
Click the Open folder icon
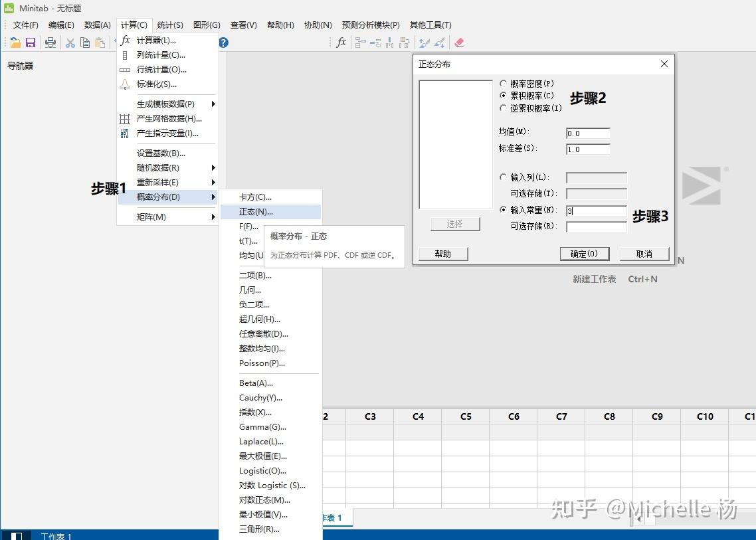tap(15, 42)
